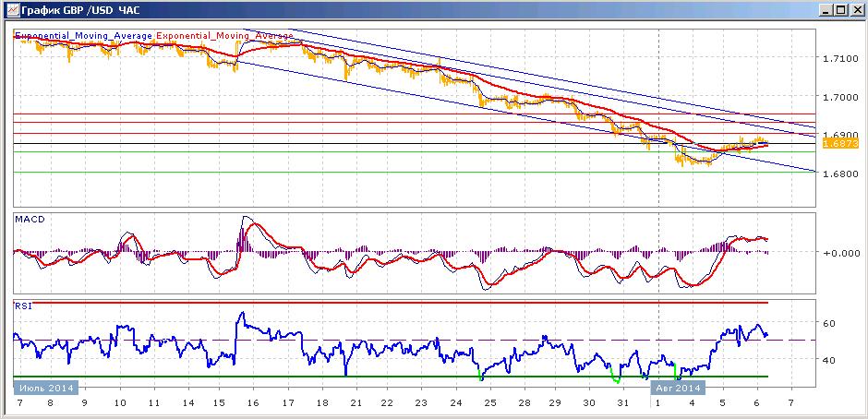Click the 40 level on RSI axis
The height and width of the screenshot is (419, 868).
[830, 360]
